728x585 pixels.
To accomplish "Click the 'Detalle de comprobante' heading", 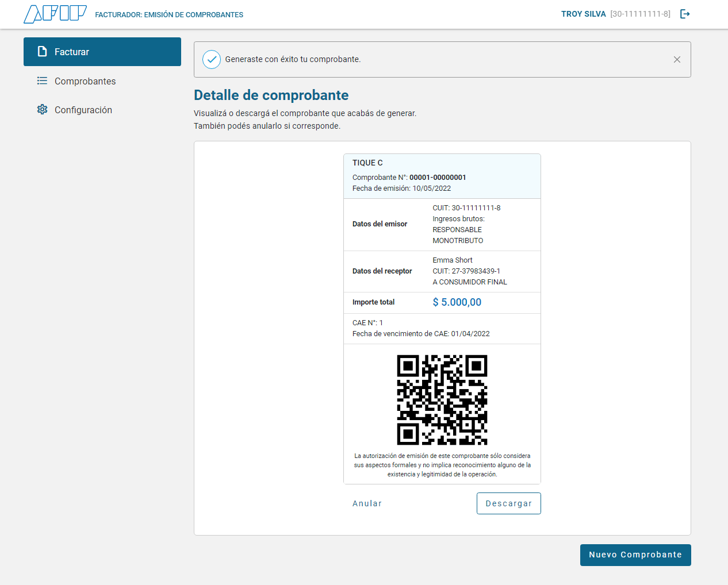I will click(271, 95).
